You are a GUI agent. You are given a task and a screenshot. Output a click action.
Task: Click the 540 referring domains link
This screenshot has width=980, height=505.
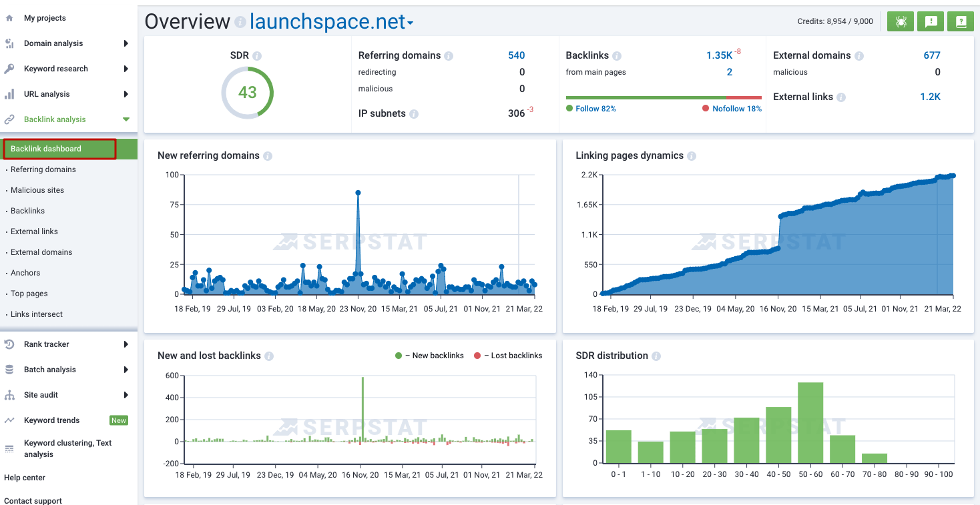coord(516,55)
